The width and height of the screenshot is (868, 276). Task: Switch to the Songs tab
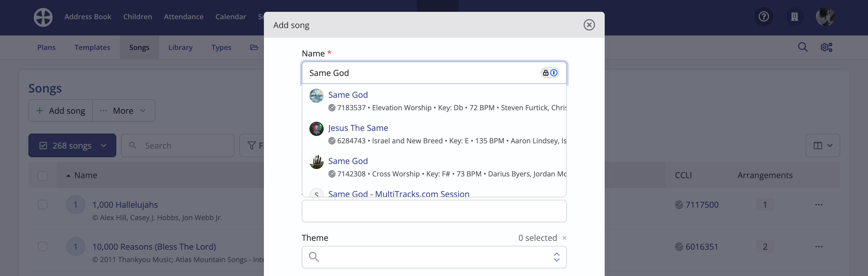point(139,48)
